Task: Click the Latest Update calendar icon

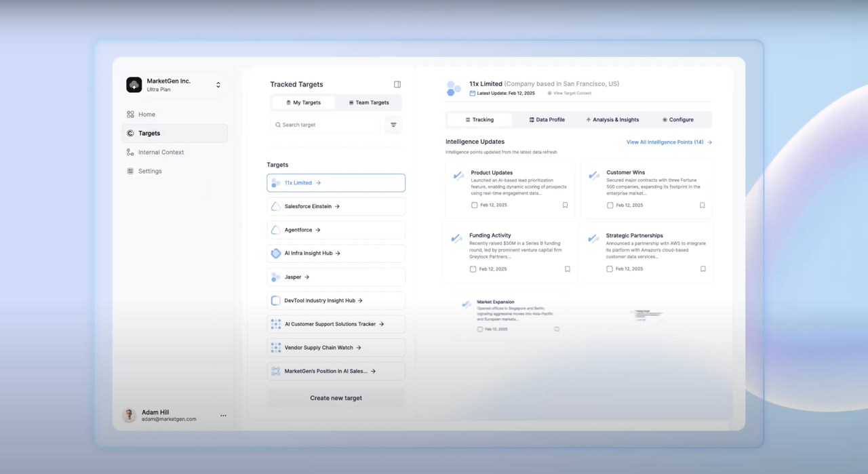Action: coord(473,94)
